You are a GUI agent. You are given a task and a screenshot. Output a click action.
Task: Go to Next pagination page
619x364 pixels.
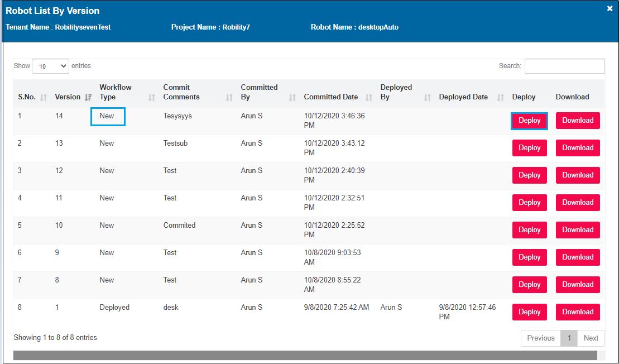click(x=591, y=338)
